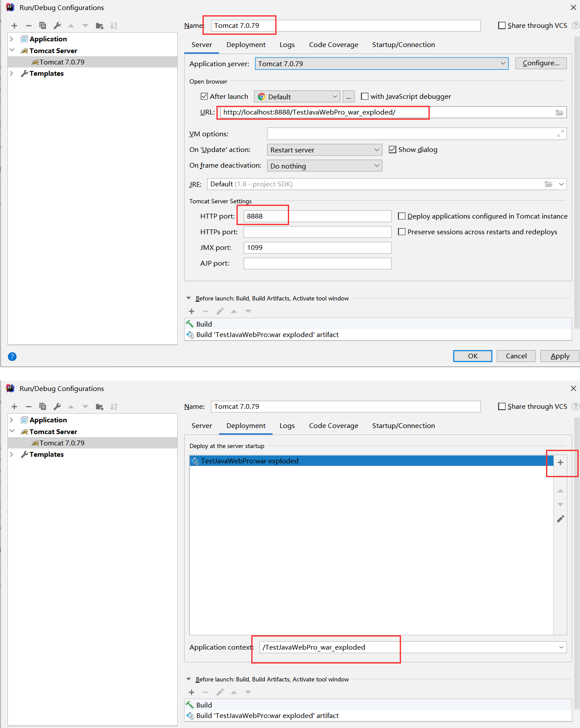580x728 pixels.
Task: Create new folder icon in top dialog toolbar
Action: pyautogui.click(x=100, y=26)
